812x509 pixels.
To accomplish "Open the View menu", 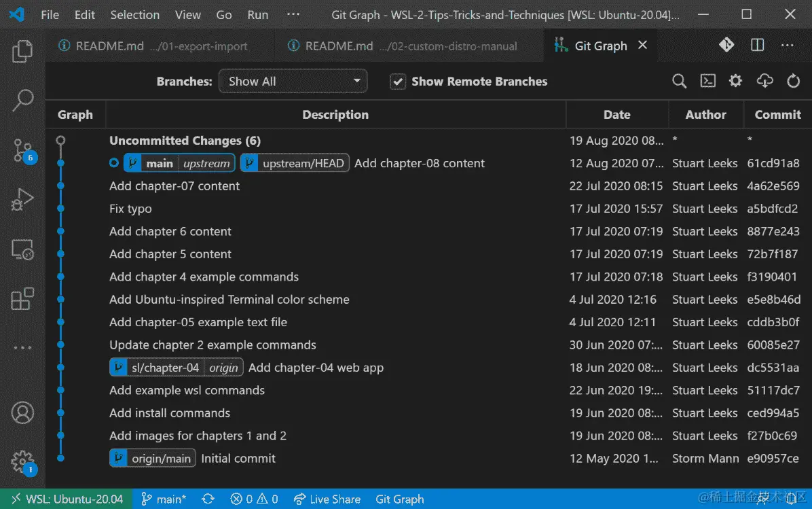I will tap(187, 14).
